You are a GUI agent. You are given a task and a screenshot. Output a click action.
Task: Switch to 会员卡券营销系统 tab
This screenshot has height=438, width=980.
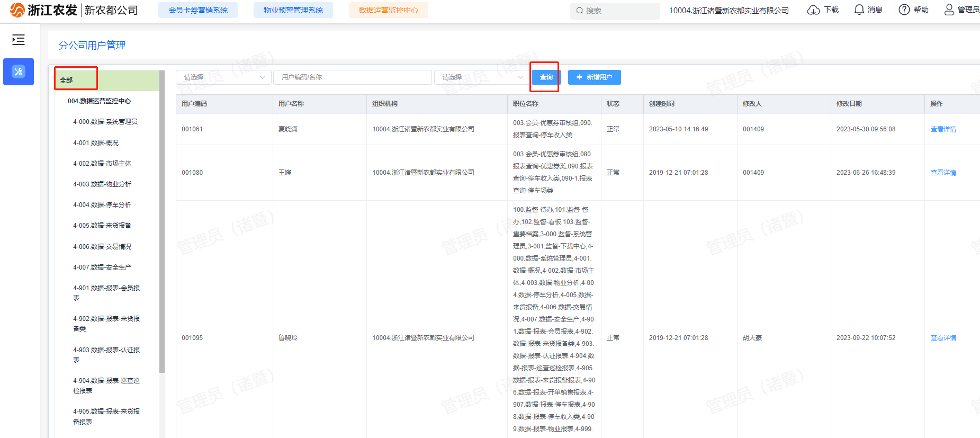(198, 10)
